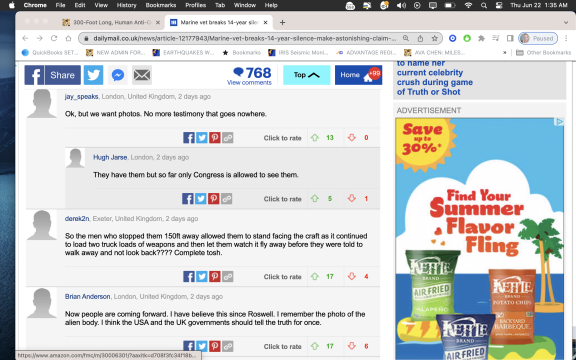Open the History menu in menu bar

click(126, 5)
